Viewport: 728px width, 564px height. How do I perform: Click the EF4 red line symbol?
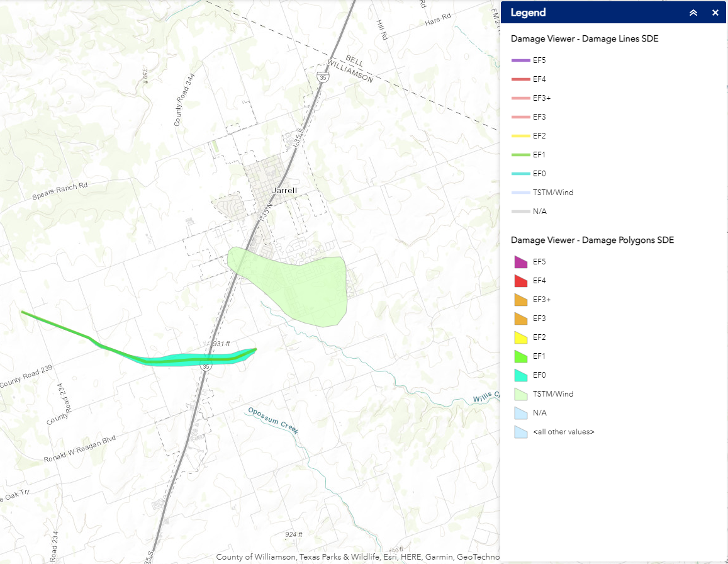coord(520,79)
